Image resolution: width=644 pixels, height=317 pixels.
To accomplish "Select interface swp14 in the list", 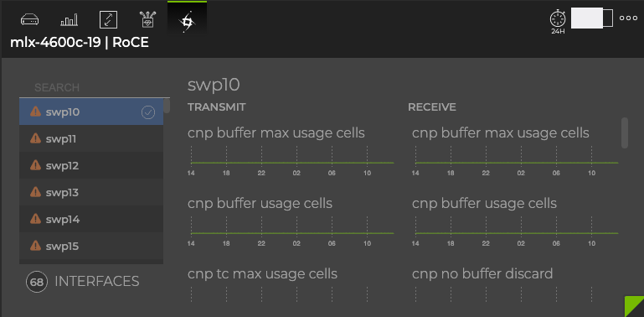I will (91, 220).
